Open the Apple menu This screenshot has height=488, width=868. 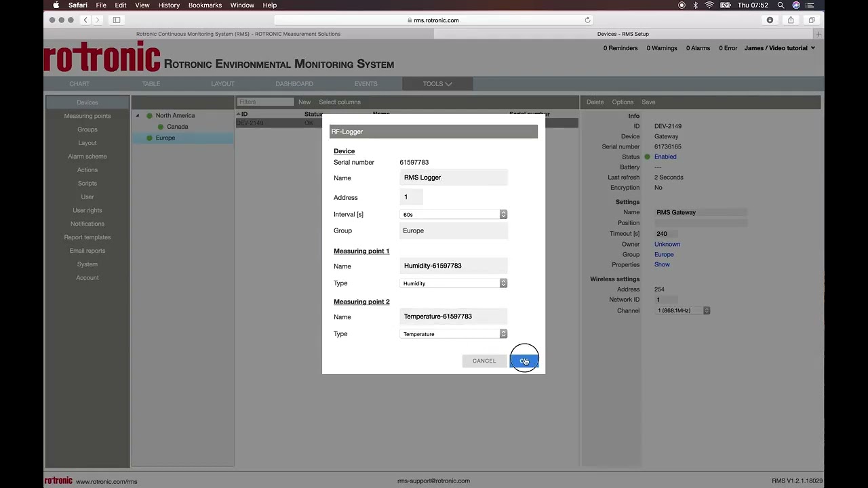pos(56,5)
